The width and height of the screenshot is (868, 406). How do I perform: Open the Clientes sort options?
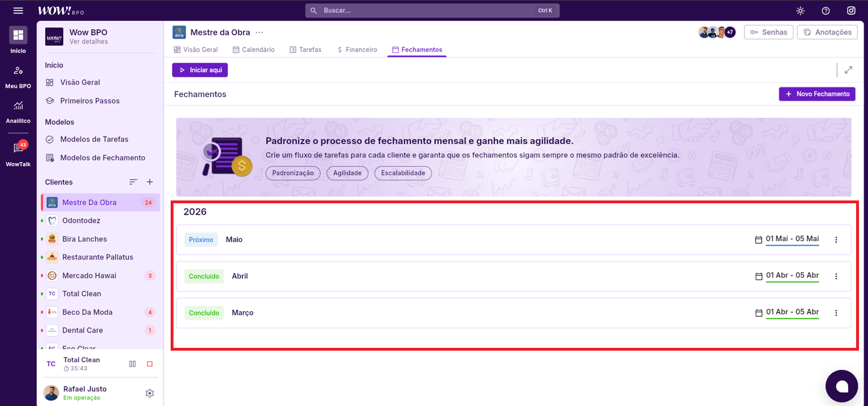[133, 182]
